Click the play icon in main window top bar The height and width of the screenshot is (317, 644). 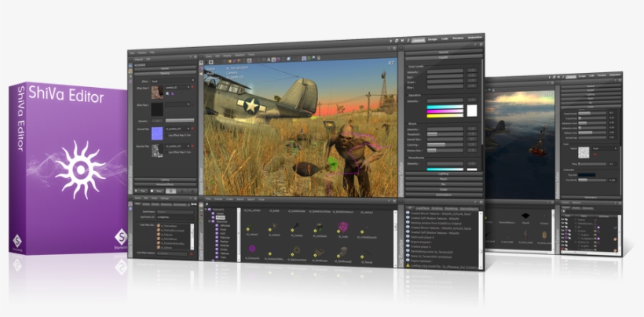pos(391,42)
